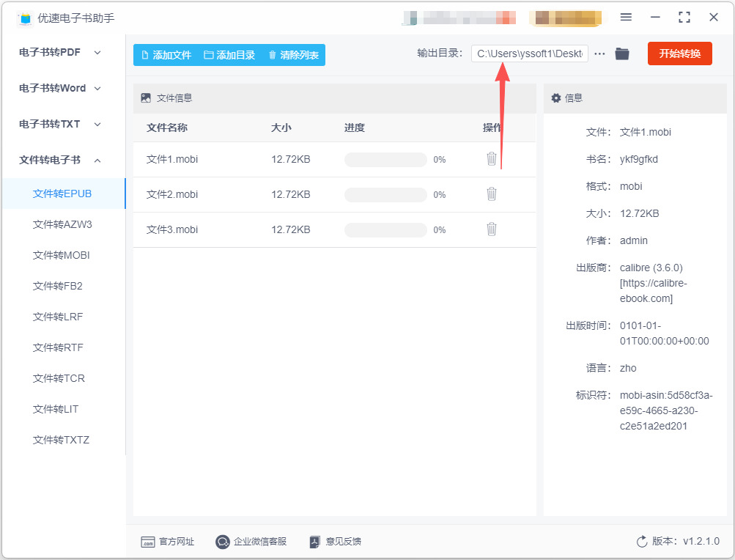Screen dimensions: 735x560
Task: Select 文件转EPUB in sidebar
Action: [x=64, y=194]
